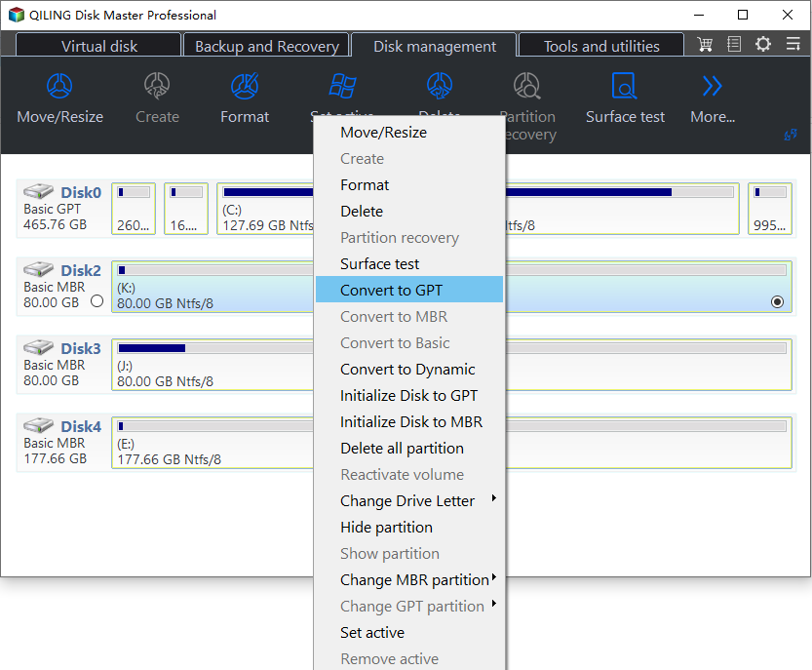This screenshot has height=670, width=812.
Task: Click the Create toolbar icon
Action: (x=157, y=86)
